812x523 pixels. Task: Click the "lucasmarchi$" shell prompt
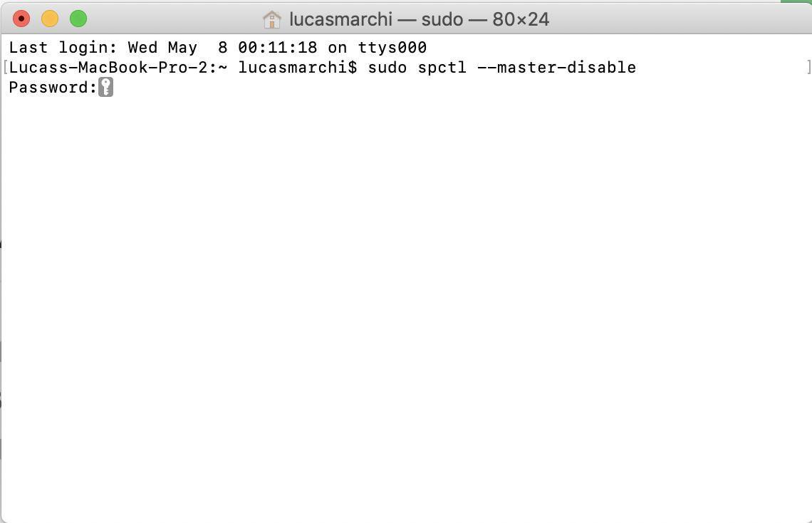click(297, 67)
